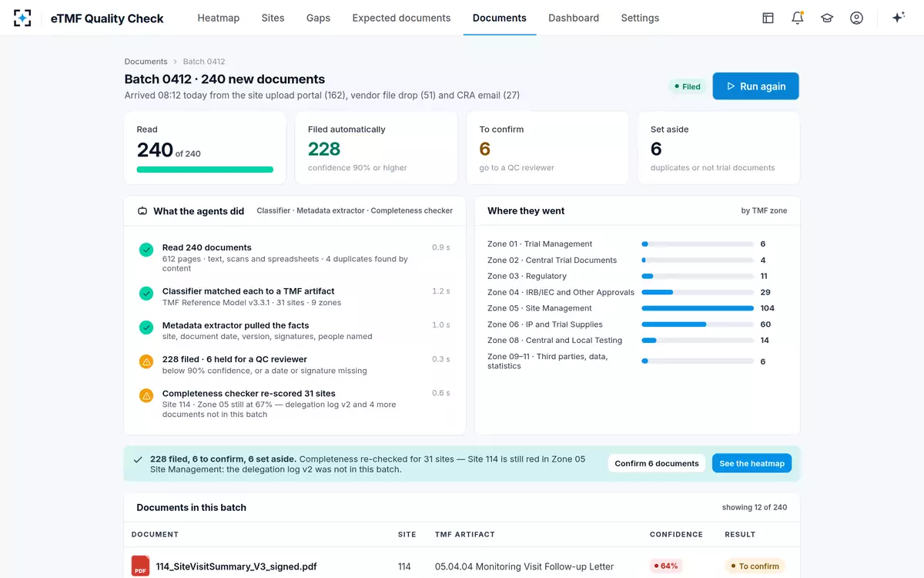Click the Read 240 documents step title
Screen dimensions: 924x578
click(206, 247)
